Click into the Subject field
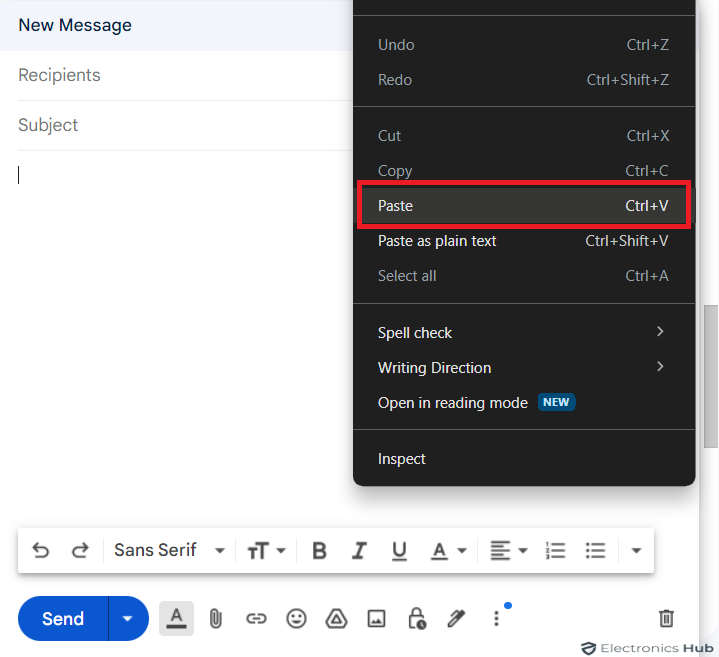 (x=183, y=125)
